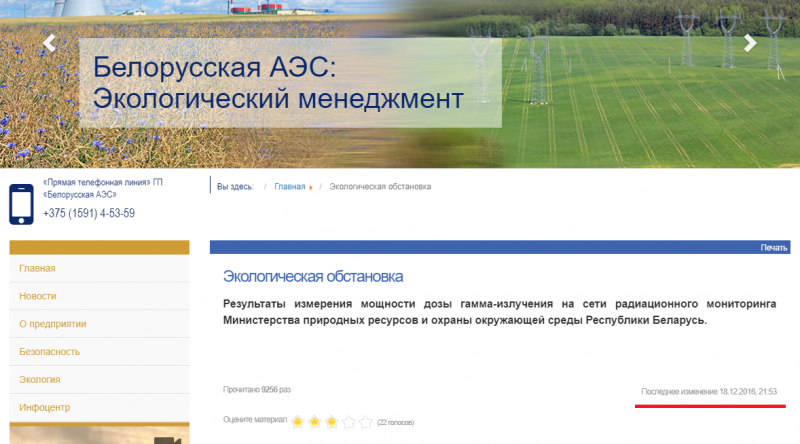The height and width of the screenshot is (444, 800).
Task: Open Экологическая обстановка article title
Action: click(313, 277)
